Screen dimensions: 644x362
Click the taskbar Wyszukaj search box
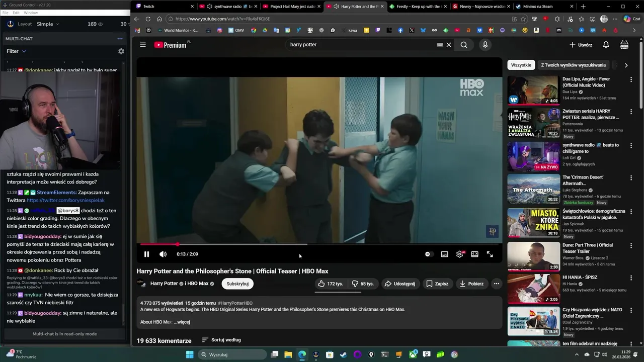click(x=231, y=354)
